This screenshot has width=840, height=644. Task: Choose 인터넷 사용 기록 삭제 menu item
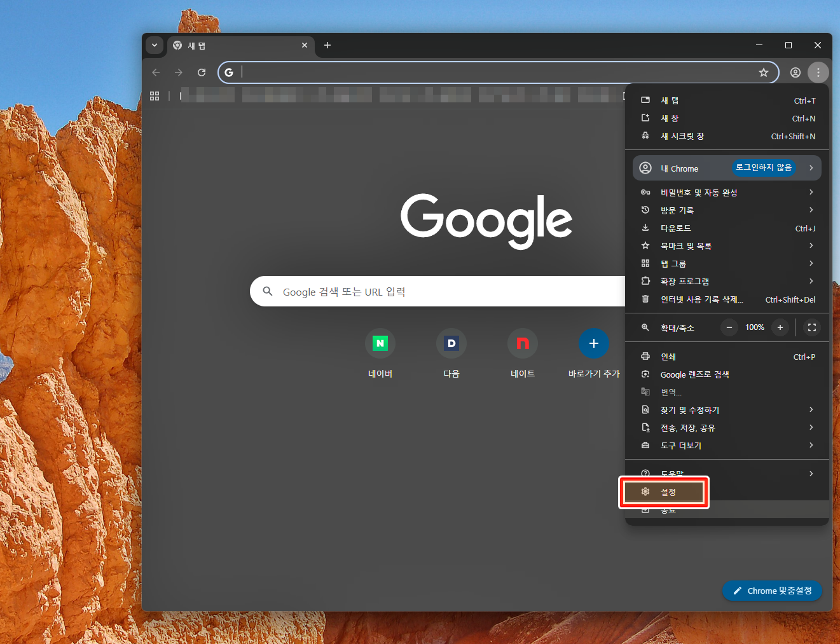click(727, 299)
